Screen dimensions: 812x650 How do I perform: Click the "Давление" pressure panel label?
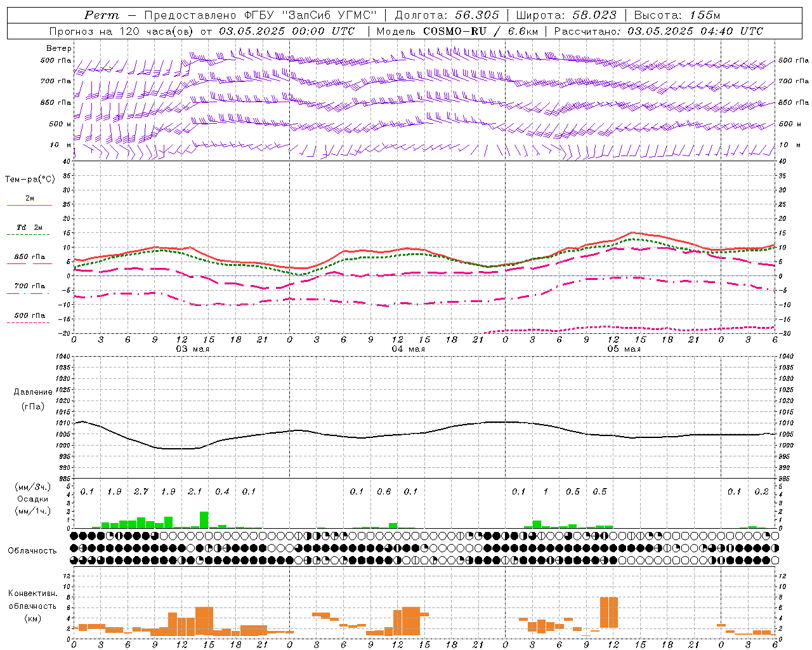click(x=33, y=392)
